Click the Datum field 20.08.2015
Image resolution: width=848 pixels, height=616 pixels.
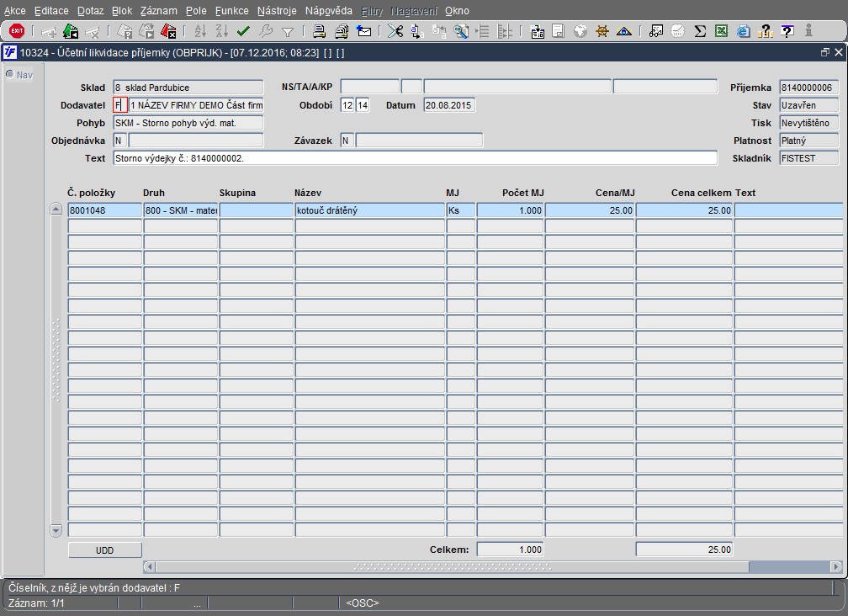click(449, 105)
